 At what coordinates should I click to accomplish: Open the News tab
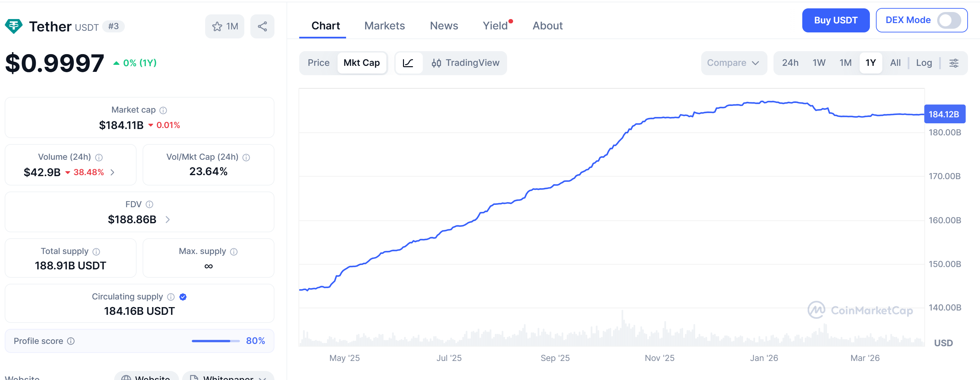(443, 25)
